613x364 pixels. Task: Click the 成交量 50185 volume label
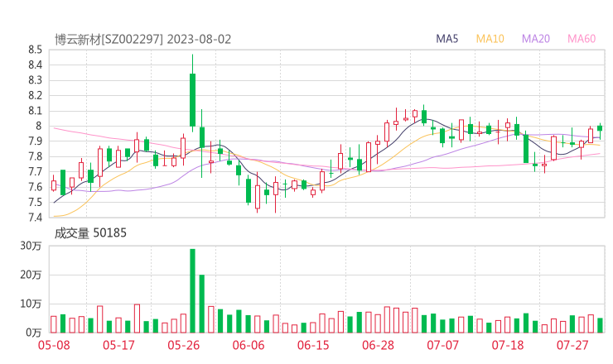click(x=90, y=233)
